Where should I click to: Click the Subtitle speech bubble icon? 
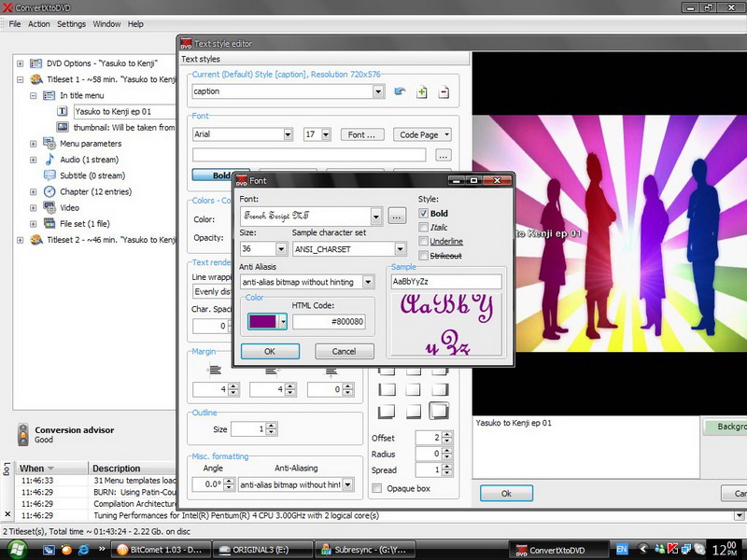[x=49, y=175]
